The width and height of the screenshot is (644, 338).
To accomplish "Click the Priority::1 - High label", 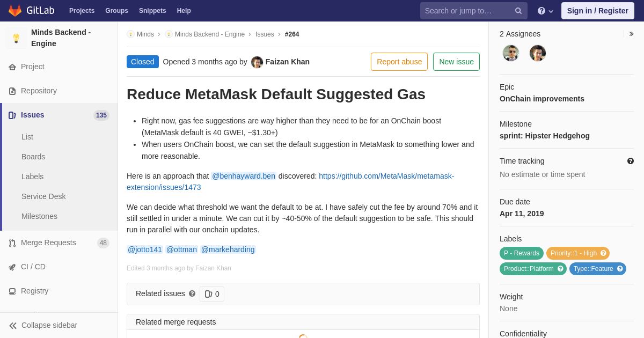I will pyautogui.click(x=578, y=253).
